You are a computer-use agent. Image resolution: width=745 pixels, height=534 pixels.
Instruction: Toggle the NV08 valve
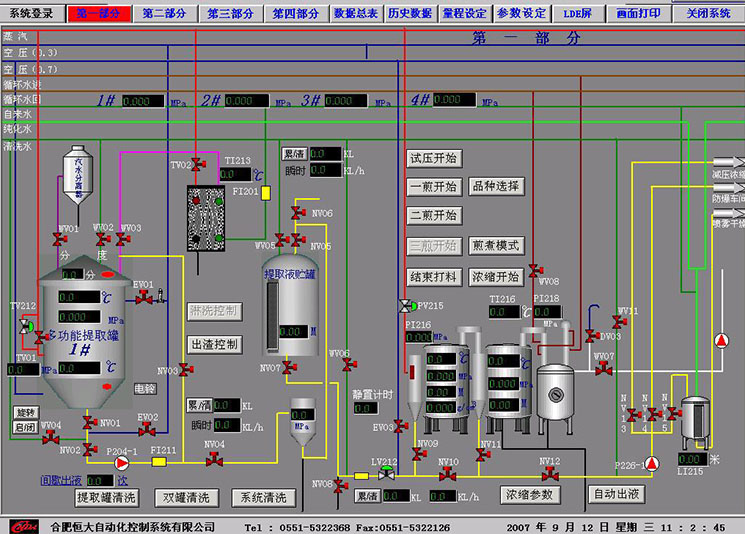tap(340, 486)
